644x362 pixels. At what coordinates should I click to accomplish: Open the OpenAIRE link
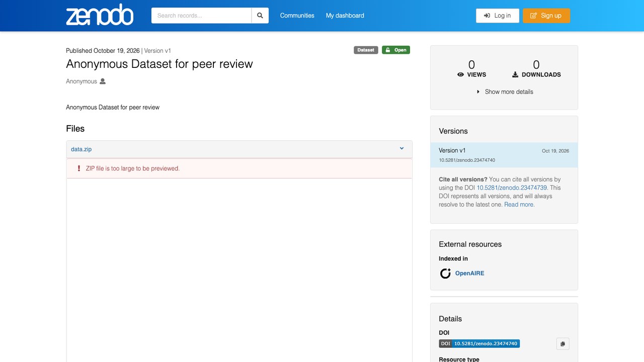coord(470,274)
